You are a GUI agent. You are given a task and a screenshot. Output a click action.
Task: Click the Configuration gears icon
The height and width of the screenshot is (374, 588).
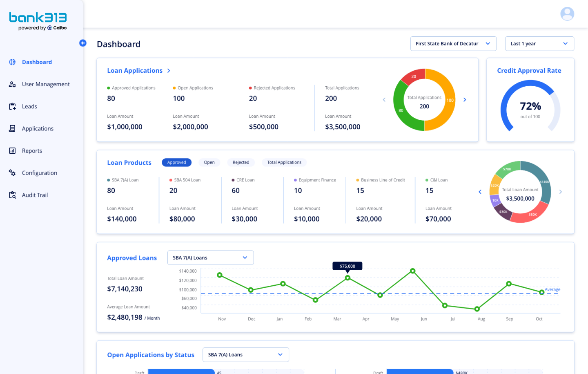(x=12, y=173)
